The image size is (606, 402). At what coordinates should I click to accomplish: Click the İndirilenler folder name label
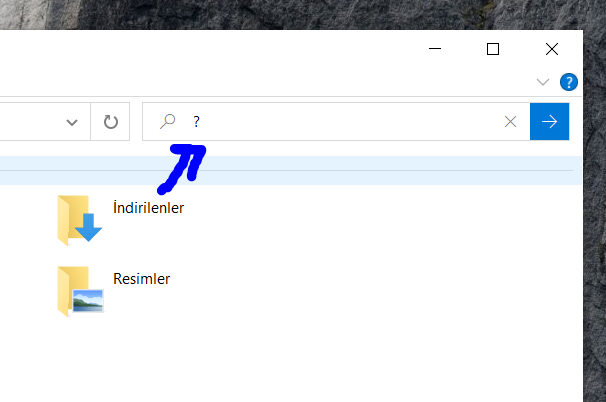[x=148, y=208]
